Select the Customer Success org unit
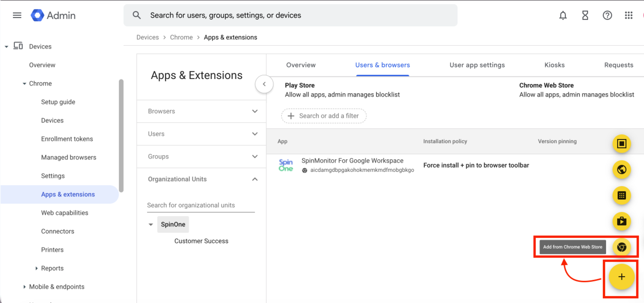Screen dimensions: 644x303 point(201,241)
